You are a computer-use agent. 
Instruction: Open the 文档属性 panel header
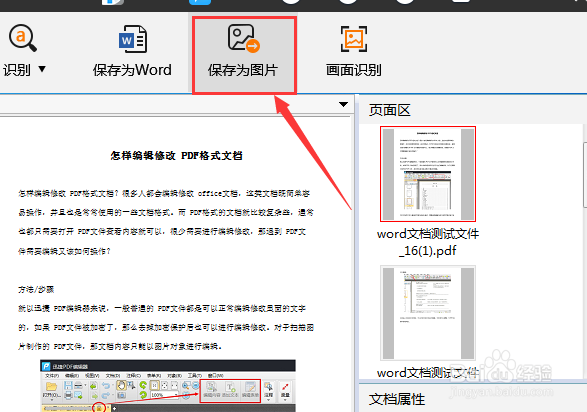(397, 399)
